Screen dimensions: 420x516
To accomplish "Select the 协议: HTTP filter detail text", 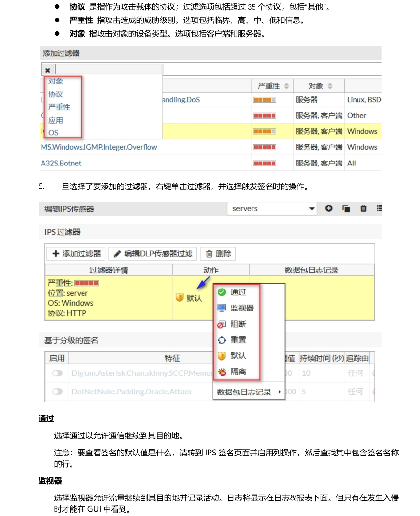I will [x=67, y=313].
